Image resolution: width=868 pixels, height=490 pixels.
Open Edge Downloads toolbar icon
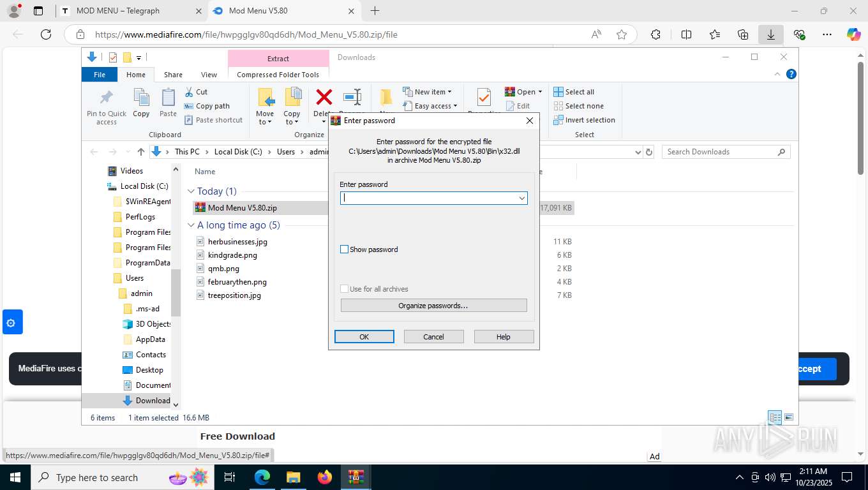tap(771, 34)
